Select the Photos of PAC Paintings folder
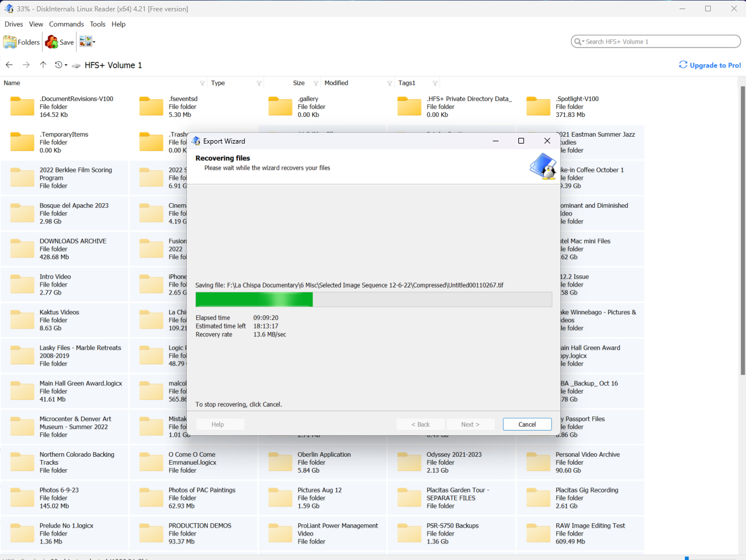The width and height of the screenshot is (746, 560). coord(194,498)
